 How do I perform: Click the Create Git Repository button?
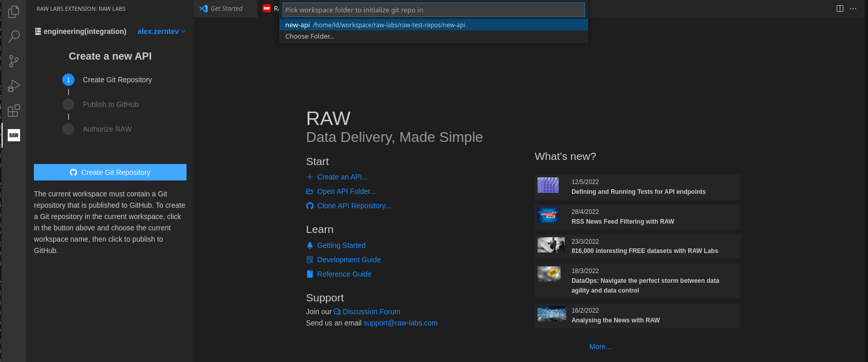[x=110, y=172]
